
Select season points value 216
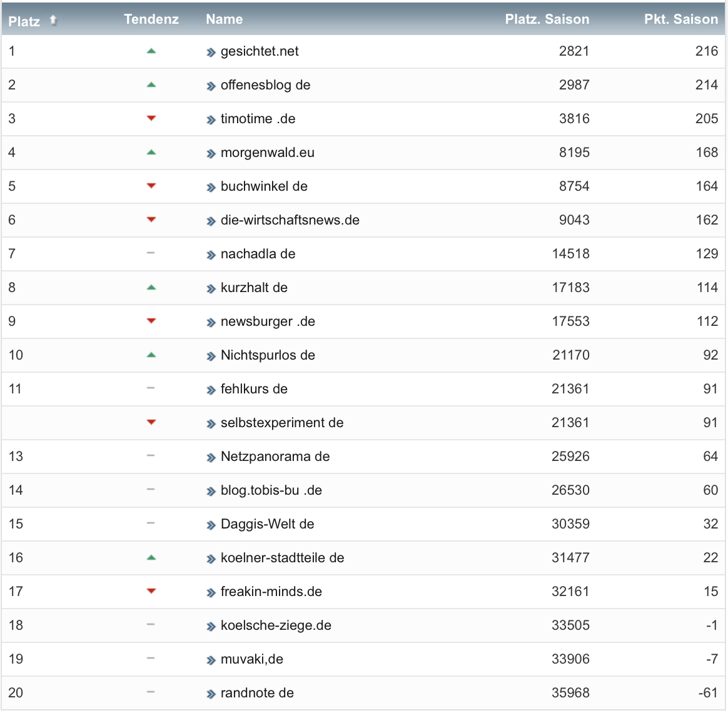point(707,51)
